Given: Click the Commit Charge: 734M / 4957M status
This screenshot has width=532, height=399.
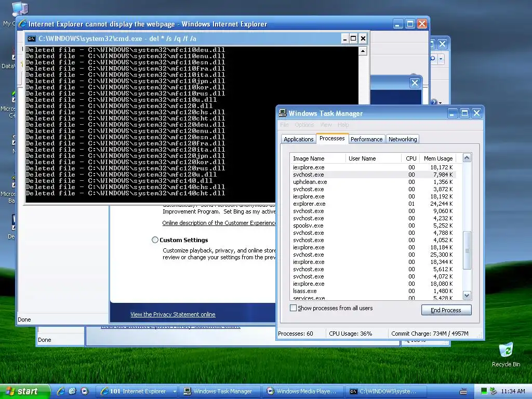Looking at the screenshot, I should click(x=430, y=334).
